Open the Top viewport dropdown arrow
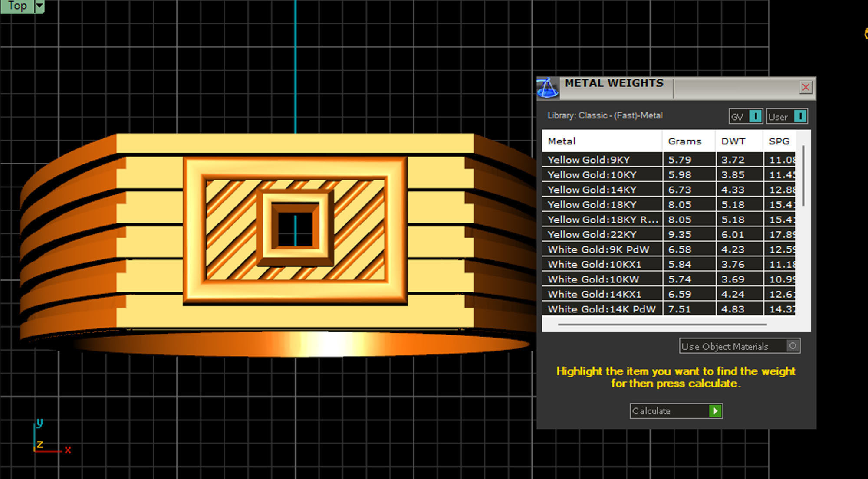The image size is (868, 479). click(39, 6)
